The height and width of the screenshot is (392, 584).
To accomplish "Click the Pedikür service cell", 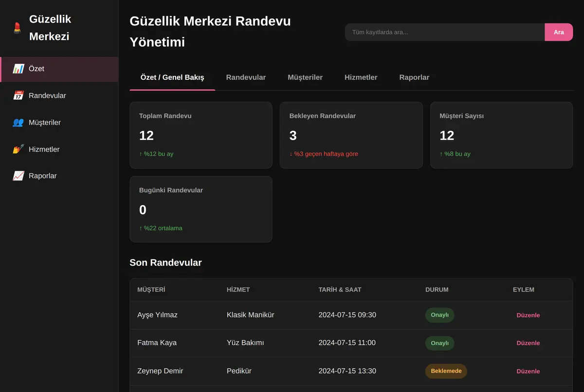I will pyautogui.click(x=239, y=371).
